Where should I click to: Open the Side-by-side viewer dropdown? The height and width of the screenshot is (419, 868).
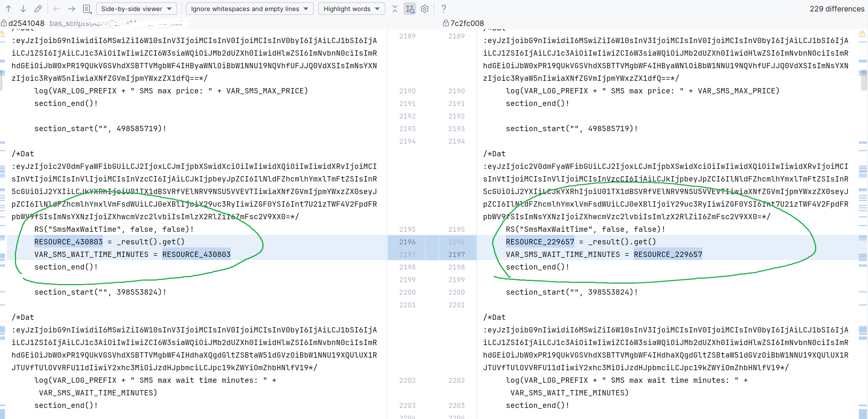[136, 8]
